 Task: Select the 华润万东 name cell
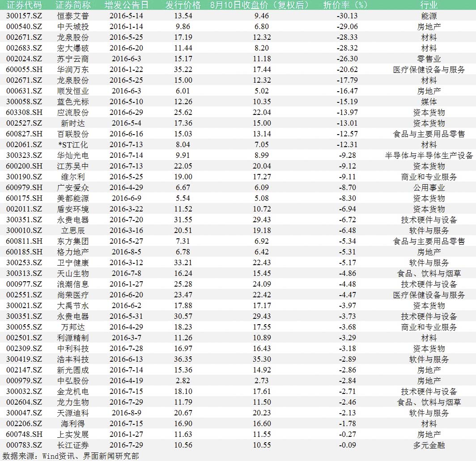[73, 69]
